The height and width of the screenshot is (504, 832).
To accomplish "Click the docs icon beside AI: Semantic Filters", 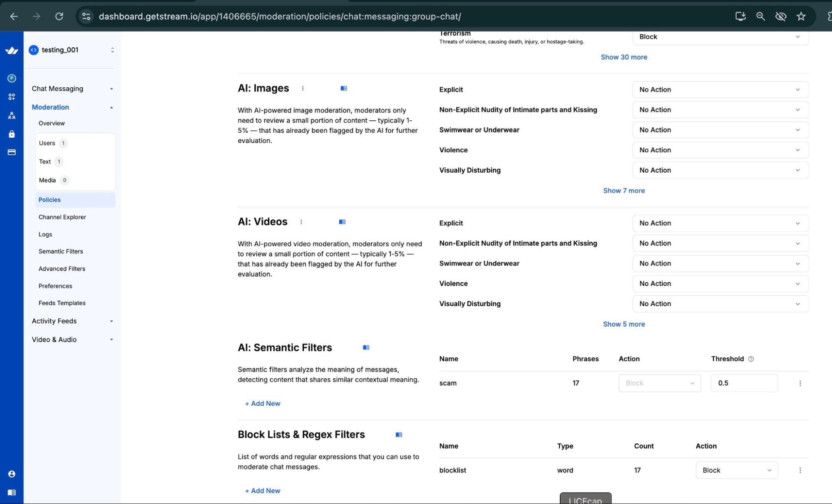I will (366, 348).
